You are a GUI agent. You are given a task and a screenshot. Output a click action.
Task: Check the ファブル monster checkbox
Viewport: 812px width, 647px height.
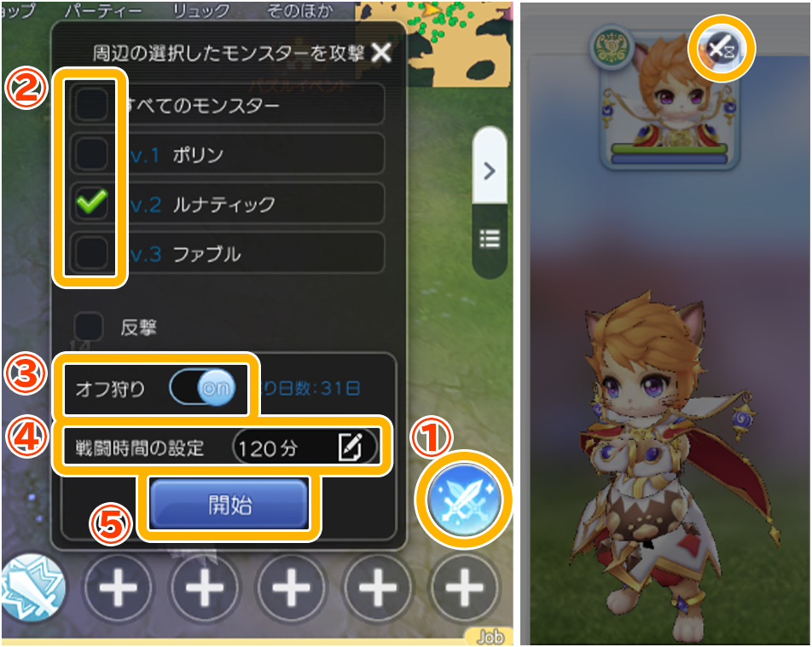tap(91, 253)
